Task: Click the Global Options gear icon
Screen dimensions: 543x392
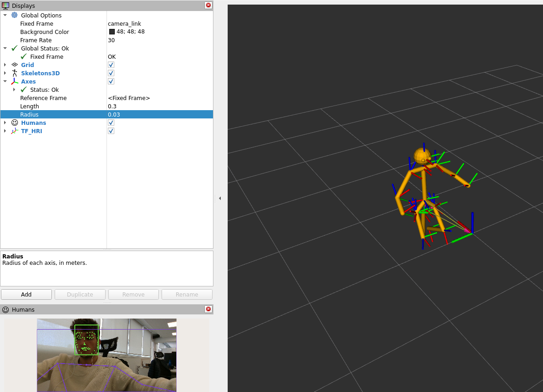Action: pos(14,15)
